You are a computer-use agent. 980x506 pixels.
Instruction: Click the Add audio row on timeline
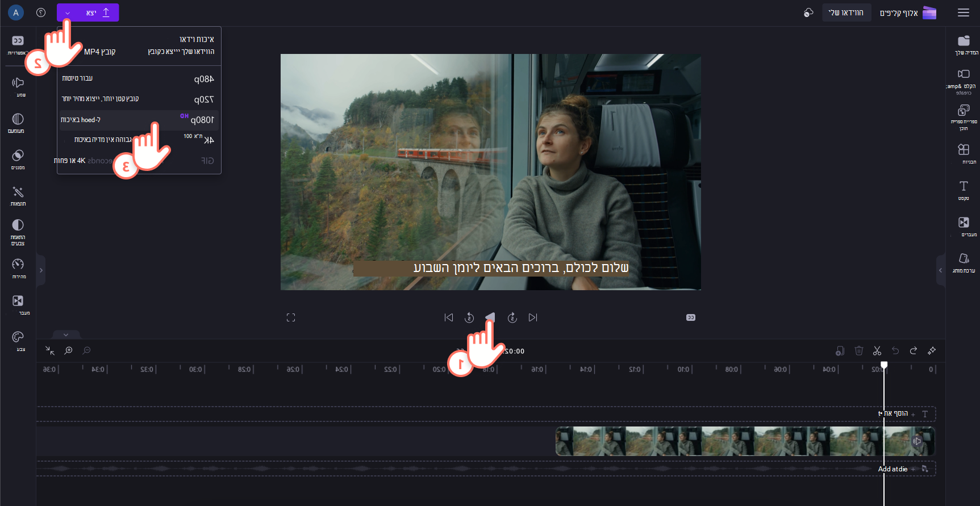(x=486, y=469)
